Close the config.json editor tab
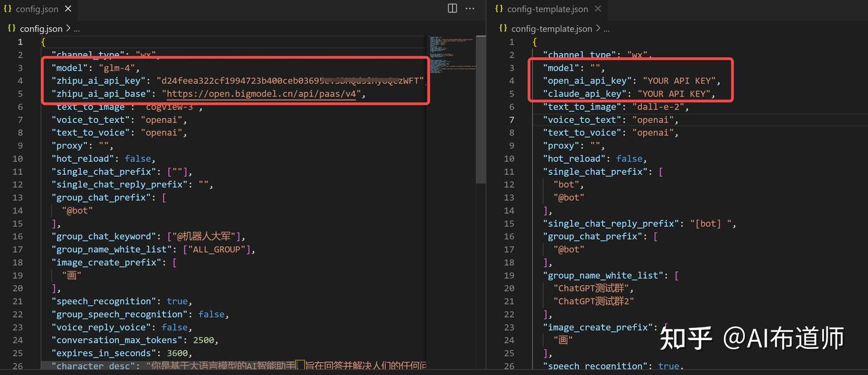 (x=68, y=9)
